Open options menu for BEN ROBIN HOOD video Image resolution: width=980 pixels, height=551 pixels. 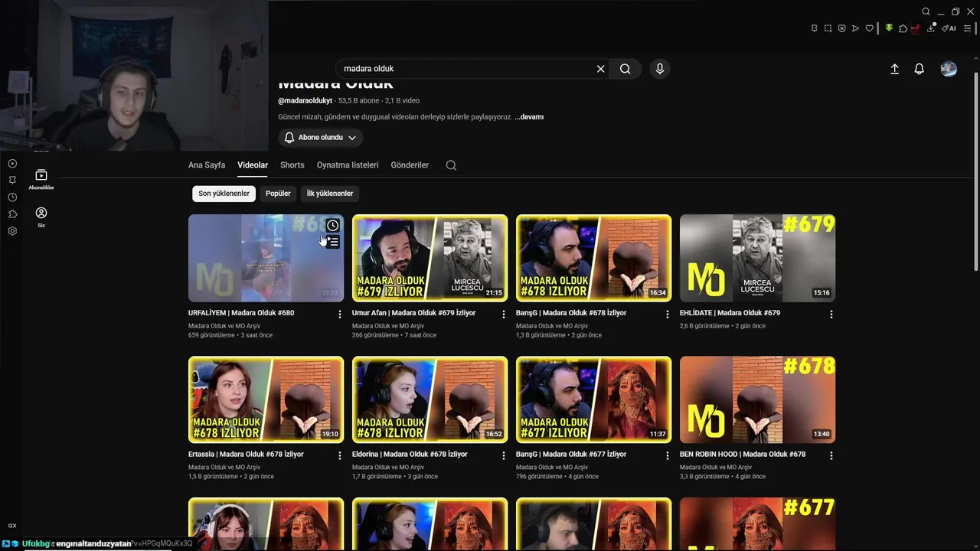(831, 455)
